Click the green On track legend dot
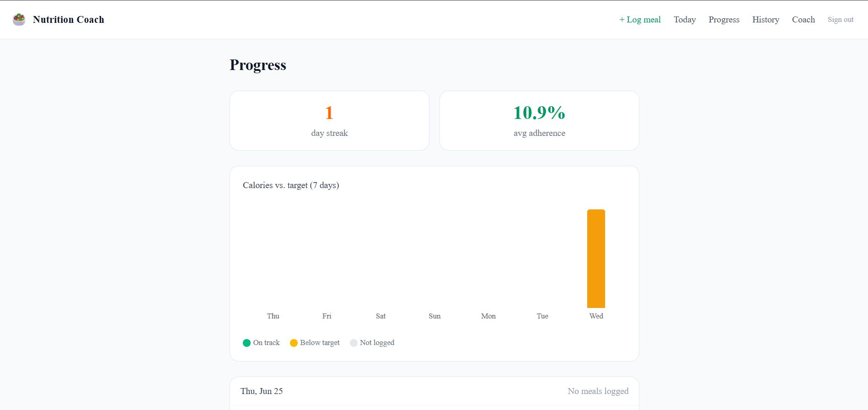This screenshot has height=410, width=868. [x=246, y=343]
